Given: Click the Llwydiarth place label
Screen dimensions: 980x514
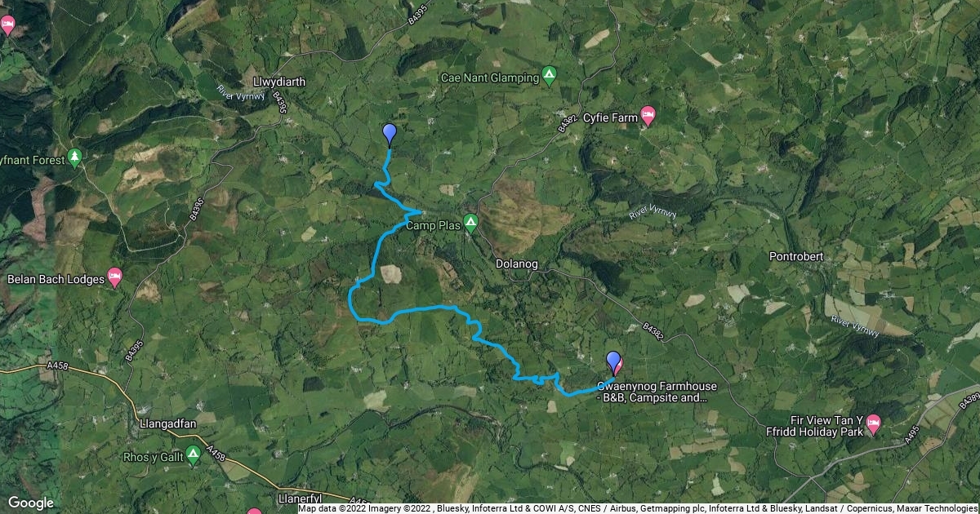Looking at the screenshot, I should click(x=274, y=82).
